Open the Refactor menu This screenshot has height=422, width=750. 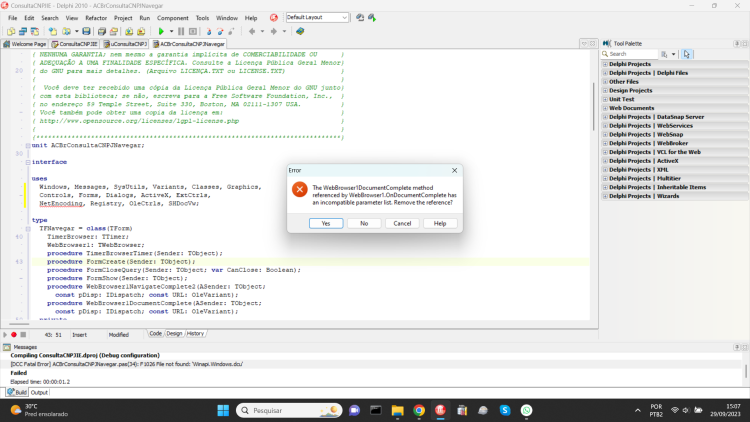pyautogui.click(x=96, y=18)
